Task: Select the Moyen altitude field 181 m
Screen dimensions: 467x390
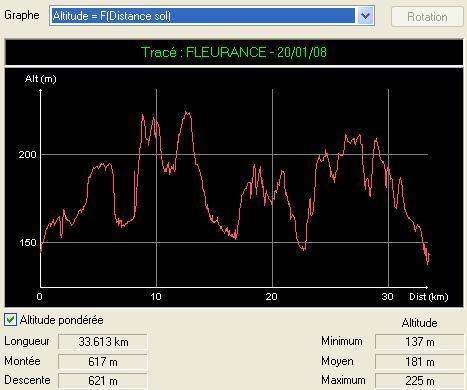Action: pyautogui.click(x=419, y=361)
